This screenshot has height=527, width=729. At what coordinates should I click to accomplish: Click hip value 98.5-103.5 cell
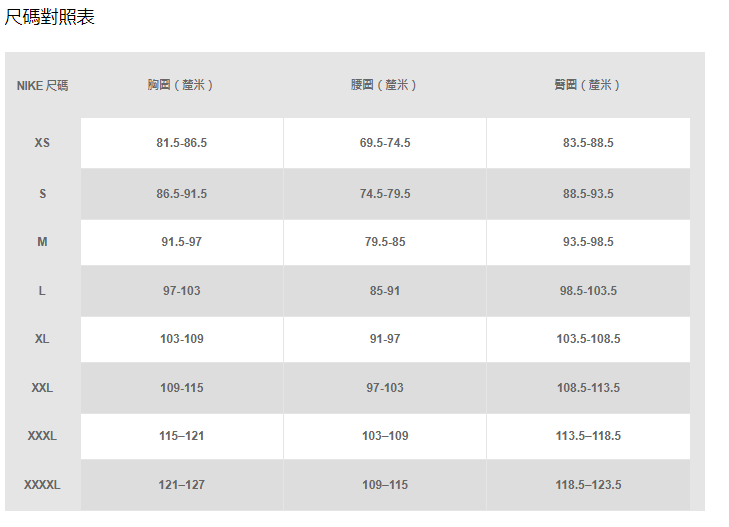[588, 291]
